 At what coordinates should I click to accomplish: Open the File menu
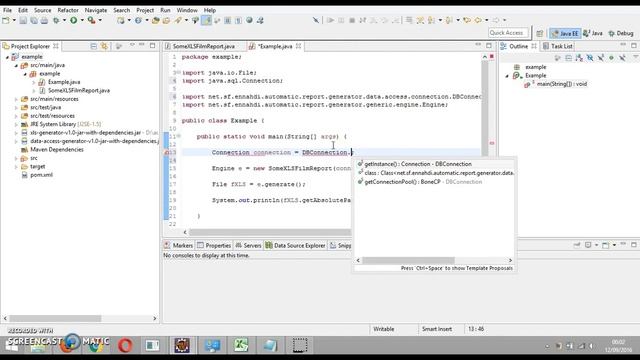coord(7,10)
